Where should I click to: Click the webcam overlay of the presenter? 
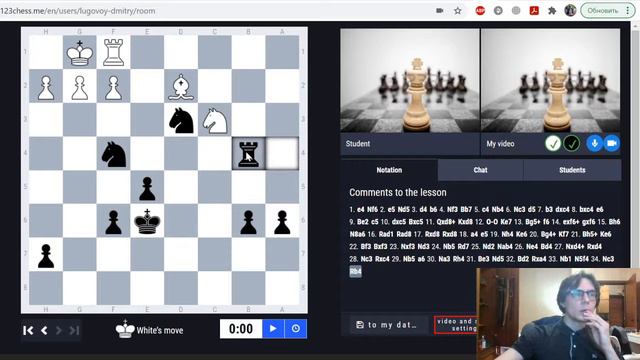pyautogui.click(x=558, y=313)
